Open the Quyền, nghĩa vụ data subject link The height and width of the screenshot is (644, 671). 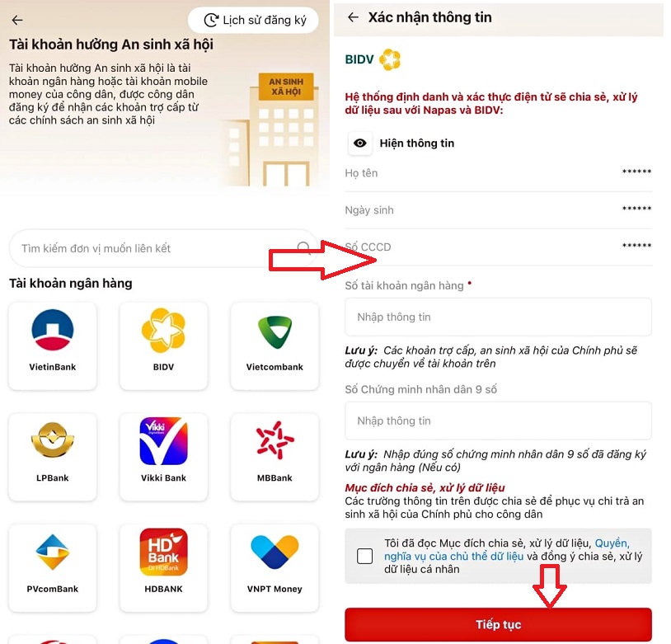click(507, 550)
